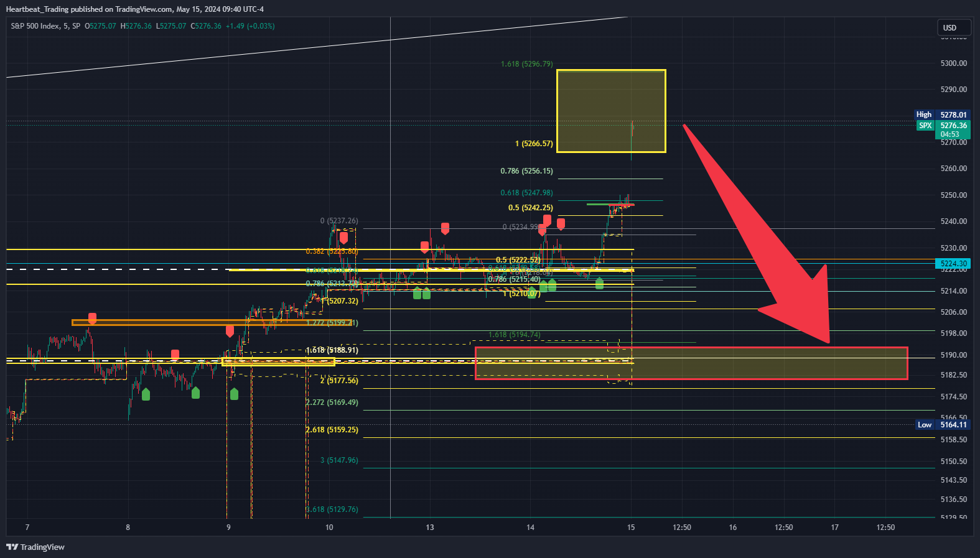Click the USD currency button
The image size is (980, 558).
tap(954, 28)
